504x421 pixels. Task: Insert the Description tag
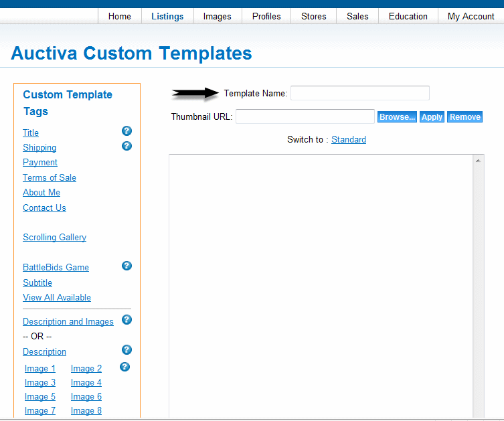pos(44,351)
